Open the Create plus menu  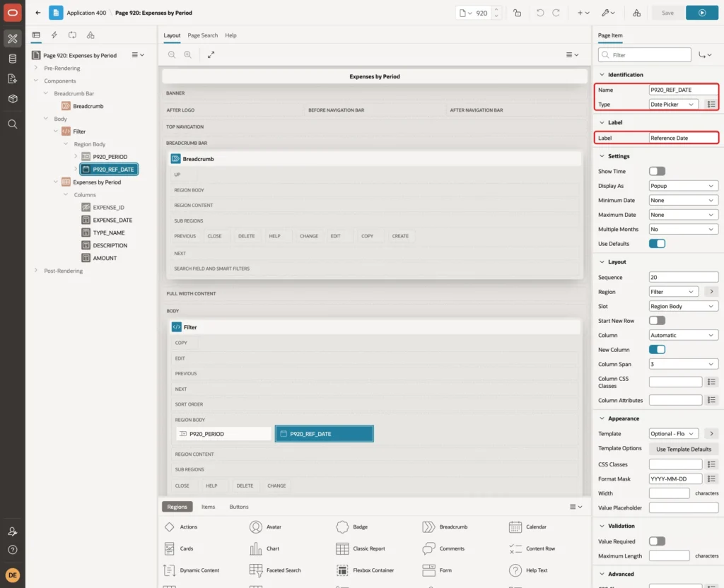tap(583, 13)
